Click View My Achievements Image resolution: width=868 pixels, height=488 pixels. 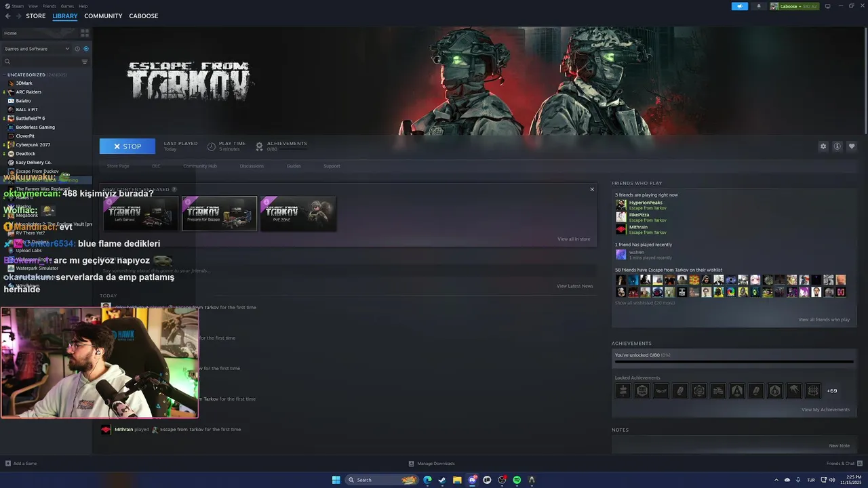[825, 409]
